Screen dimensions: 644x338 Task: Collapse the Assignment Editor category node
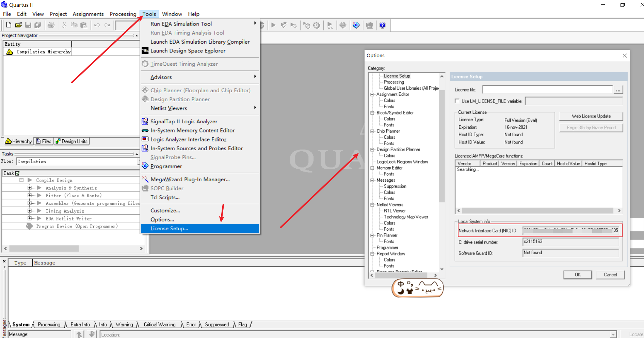pos(372,94)
